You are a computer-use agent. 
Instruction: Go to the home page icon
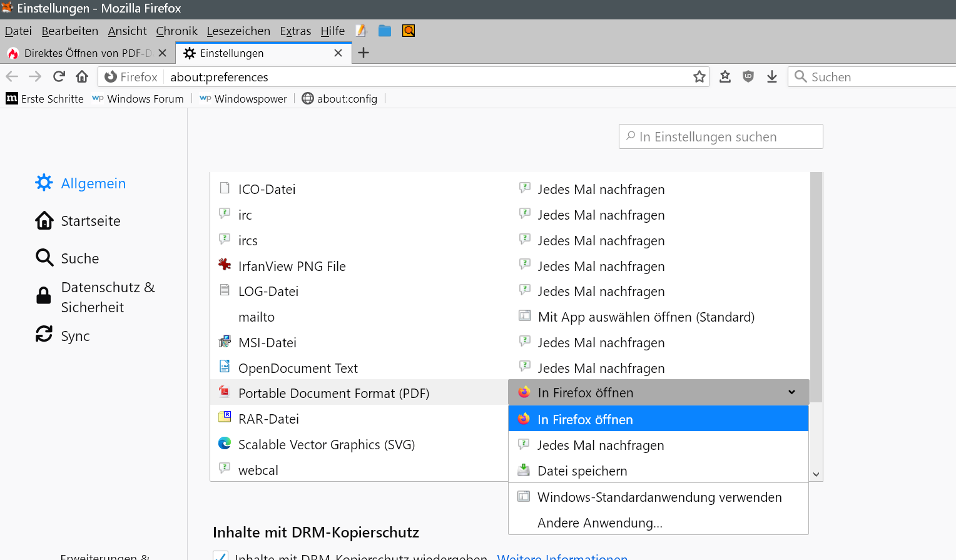[x=82, y=76]
